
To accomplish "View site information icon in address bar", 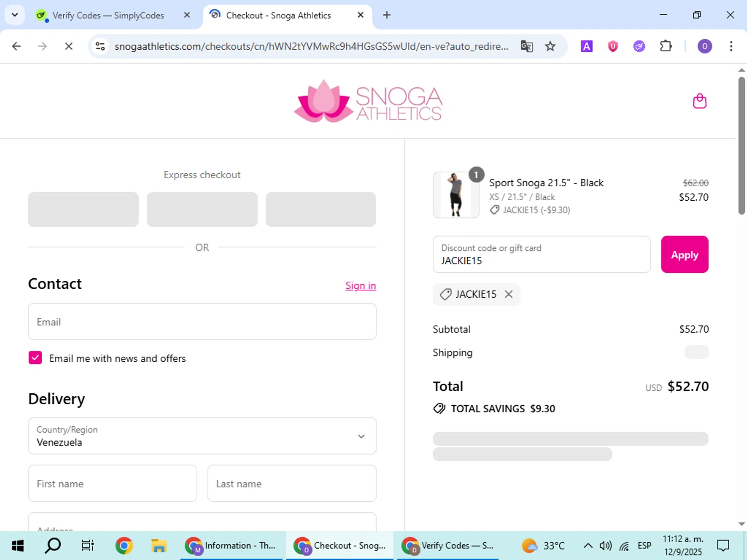I will [x=100, y=46].
